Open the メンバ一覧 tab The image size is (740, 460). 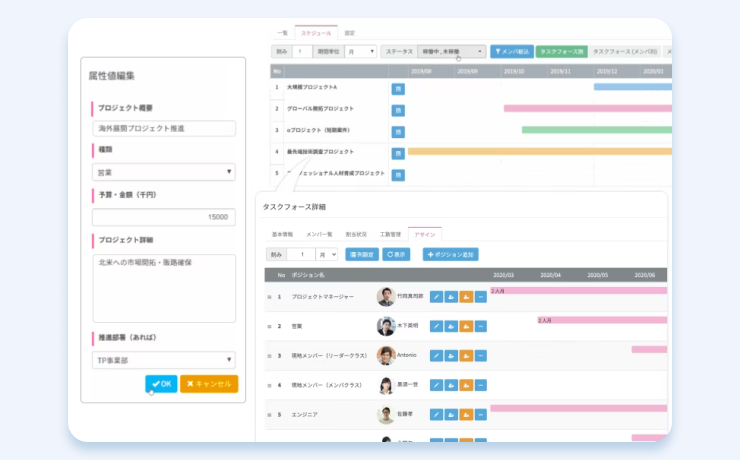[x=319, y=233]
